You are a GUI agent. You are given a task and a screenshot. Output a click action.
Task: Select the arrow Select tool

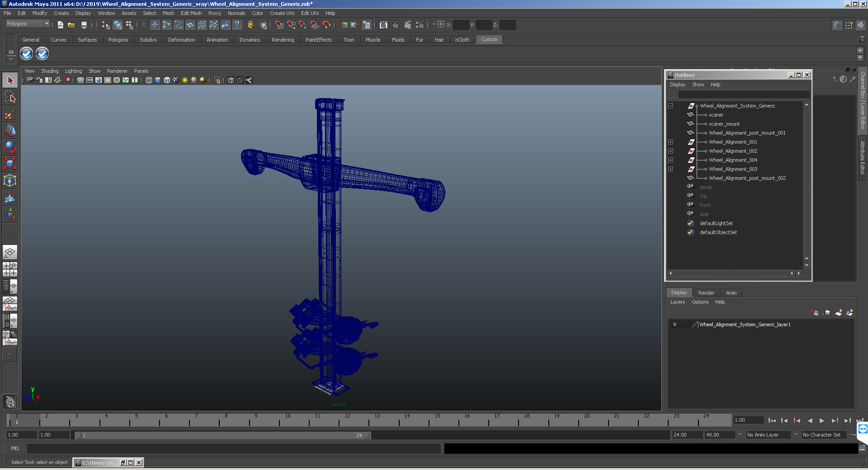10,80
